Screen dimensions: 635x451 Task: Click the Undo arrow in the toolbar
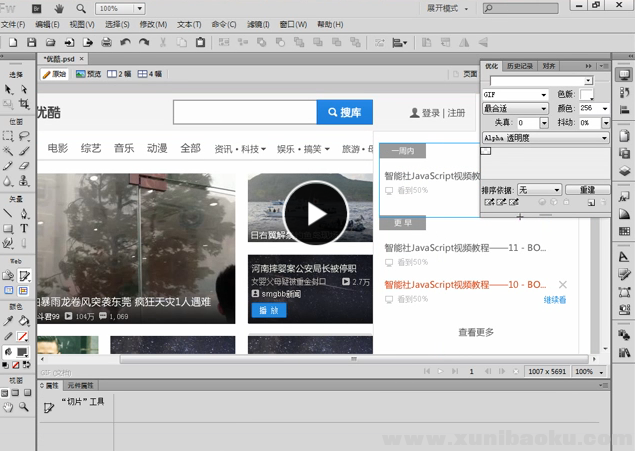[126, 42]
